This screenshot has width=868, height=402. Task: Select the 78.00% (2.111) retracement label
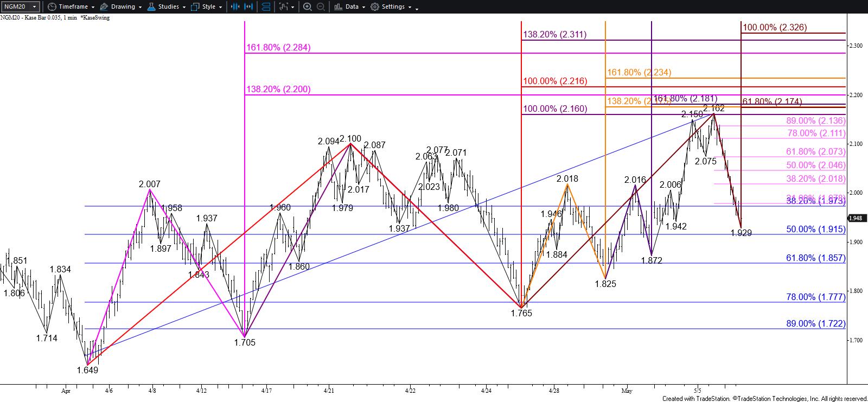coord(816,133)
